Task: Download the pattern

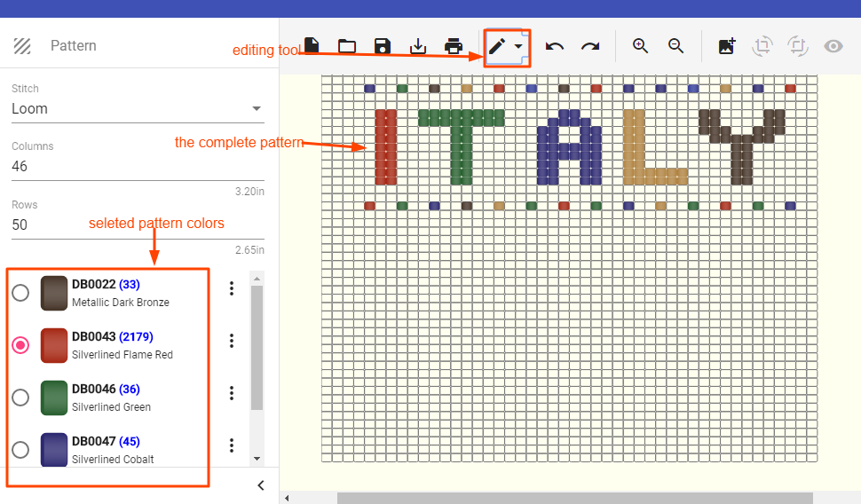Action: tap(418, 46)
